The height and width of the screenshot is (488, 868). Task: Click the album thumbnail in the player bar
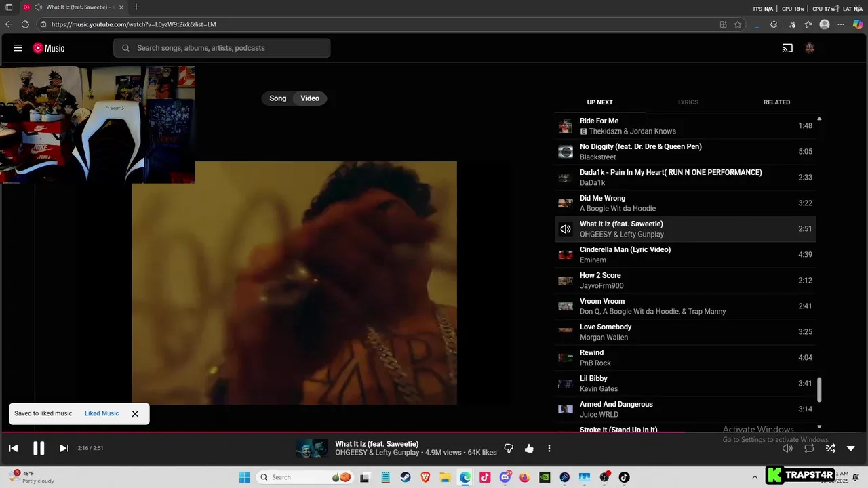[312, 448]
